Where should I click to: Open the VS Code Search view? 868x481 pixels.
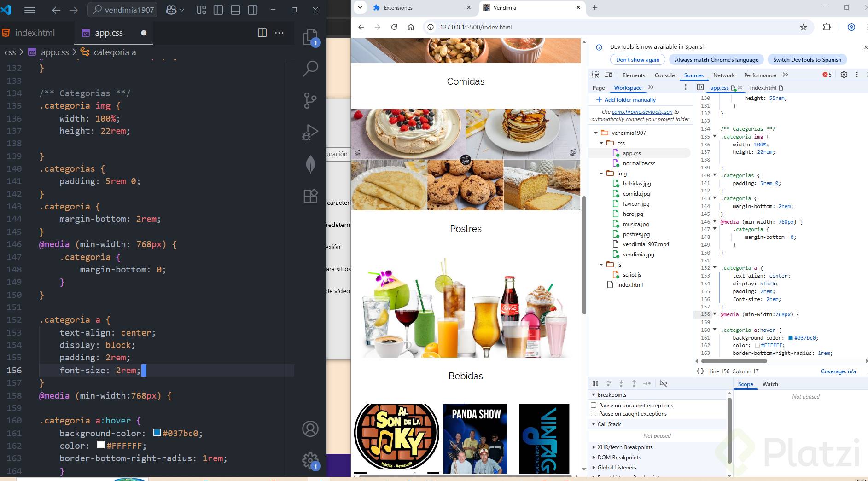(310, 69)
